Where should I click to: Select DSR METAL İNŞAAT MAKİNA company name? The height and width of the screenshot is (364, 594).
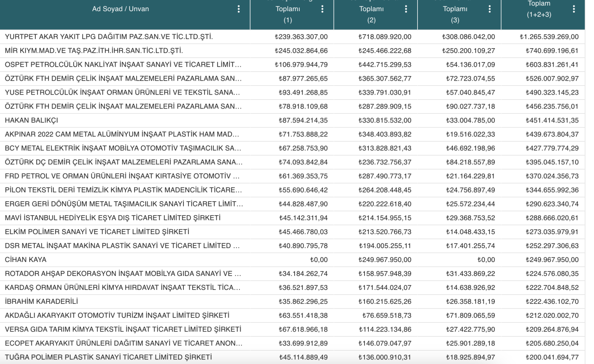click(x=123, y=246)
